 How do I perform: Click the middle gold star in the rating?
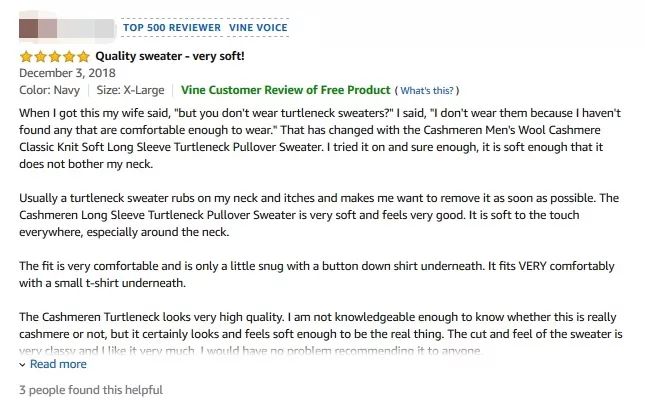point(54,56)
